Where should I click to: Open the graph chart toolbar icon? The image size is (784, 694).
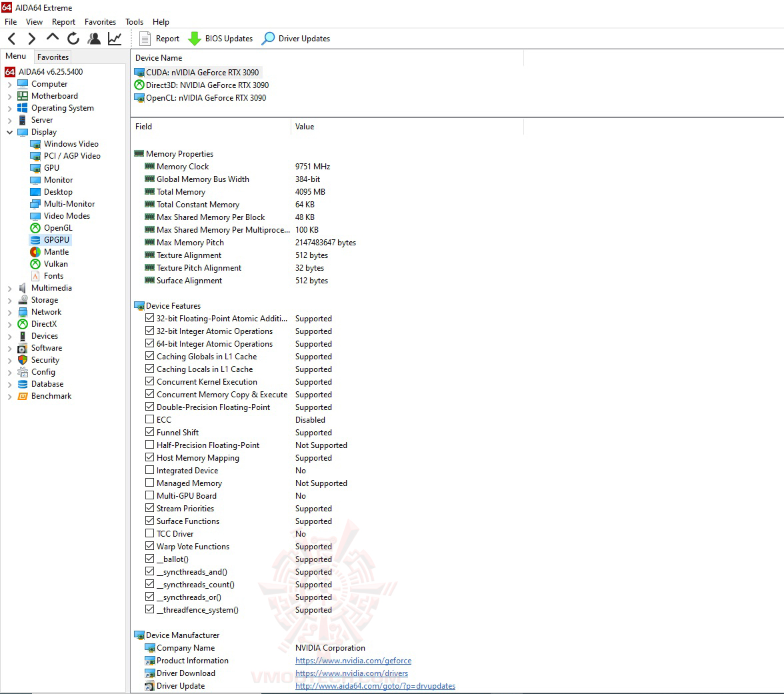point(115,39)
